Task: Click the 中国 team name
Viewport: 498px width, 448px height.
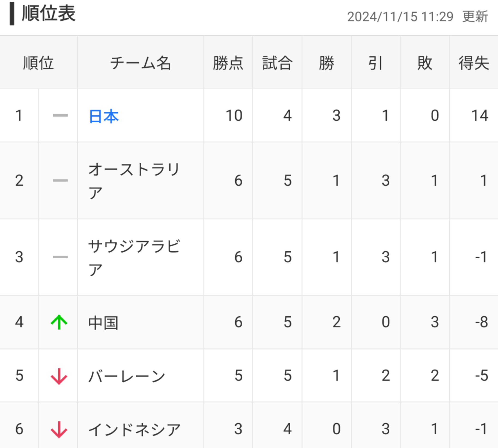Action: 104,323
